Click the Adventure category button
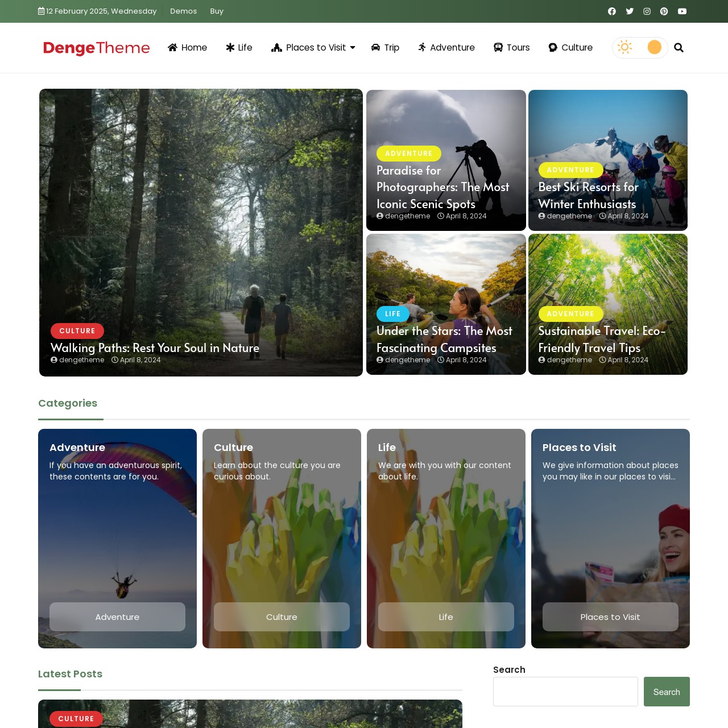 click(117, 617)
